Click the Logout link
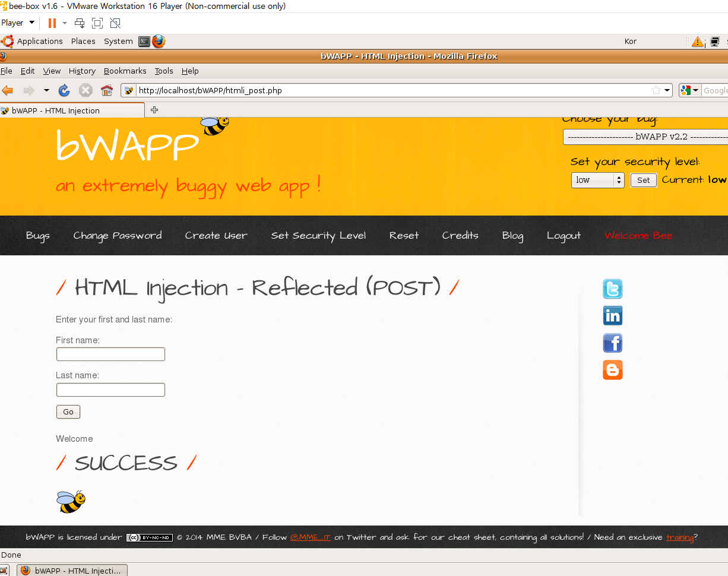 tap(564, 236)
